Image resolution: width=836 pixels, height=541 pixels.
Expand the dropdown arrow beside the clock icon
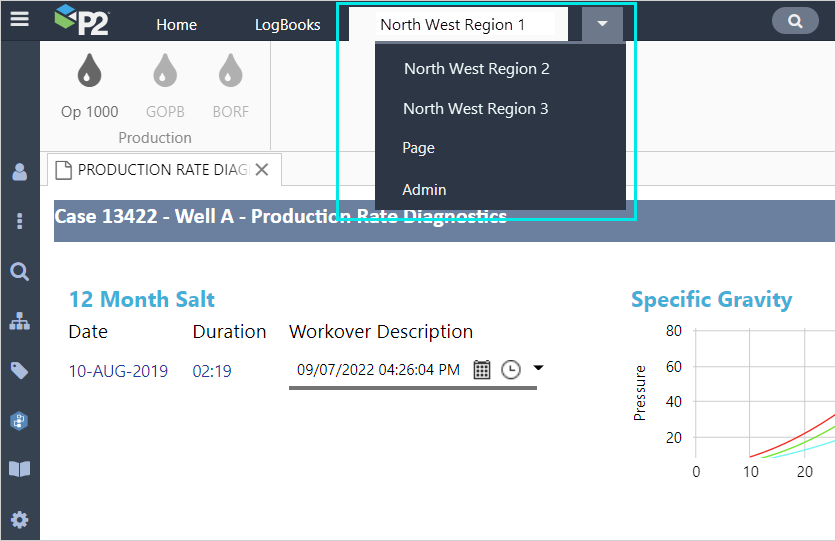pos(538,368)
